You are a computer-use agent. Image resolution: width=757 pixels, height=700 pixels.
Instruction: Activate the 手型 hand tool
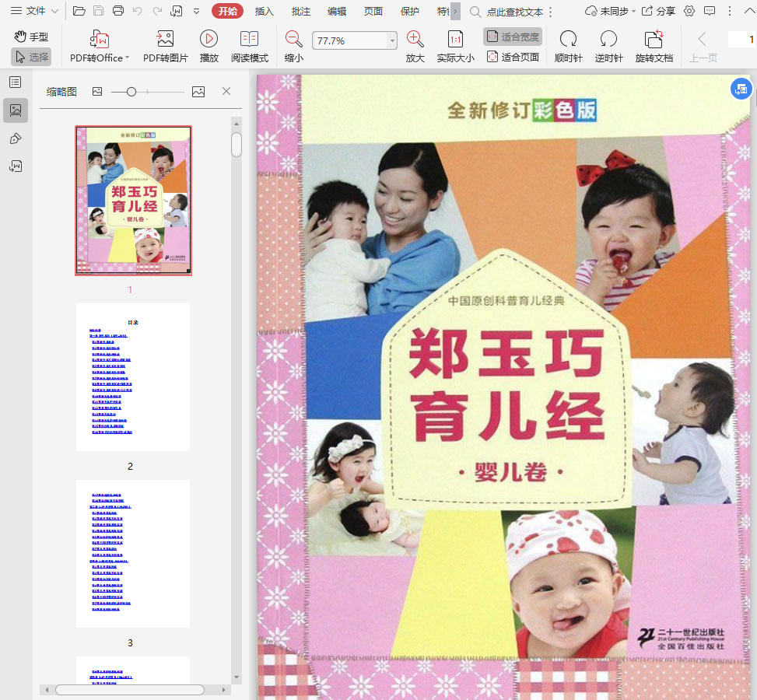pyautogui.click(x=31, y=37)
